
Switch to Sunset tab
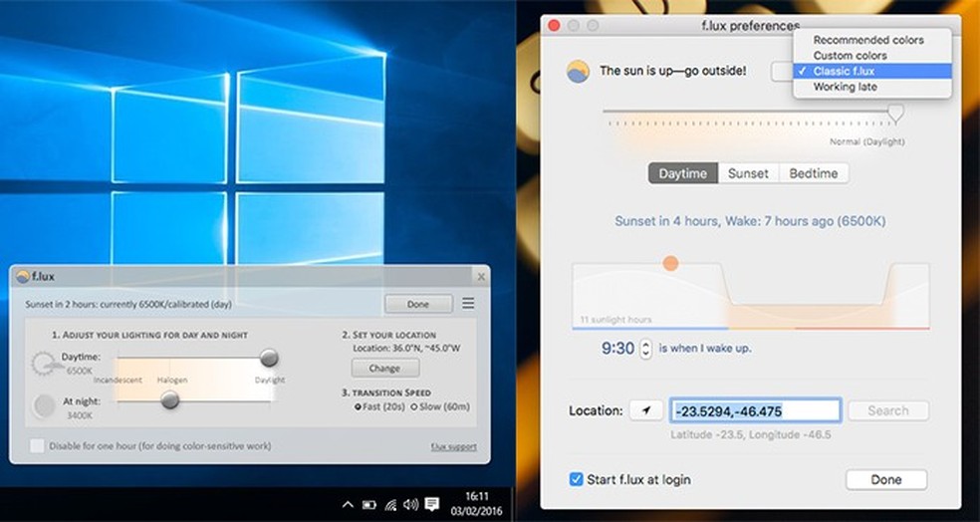click(748, 173)
